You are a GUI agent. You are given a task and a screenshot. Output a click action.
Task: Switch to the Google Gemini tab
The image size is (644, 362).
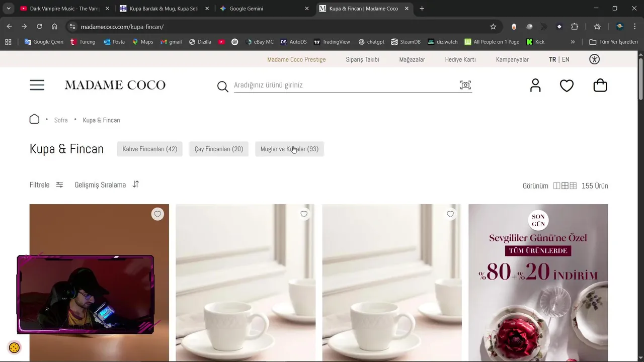264,9
